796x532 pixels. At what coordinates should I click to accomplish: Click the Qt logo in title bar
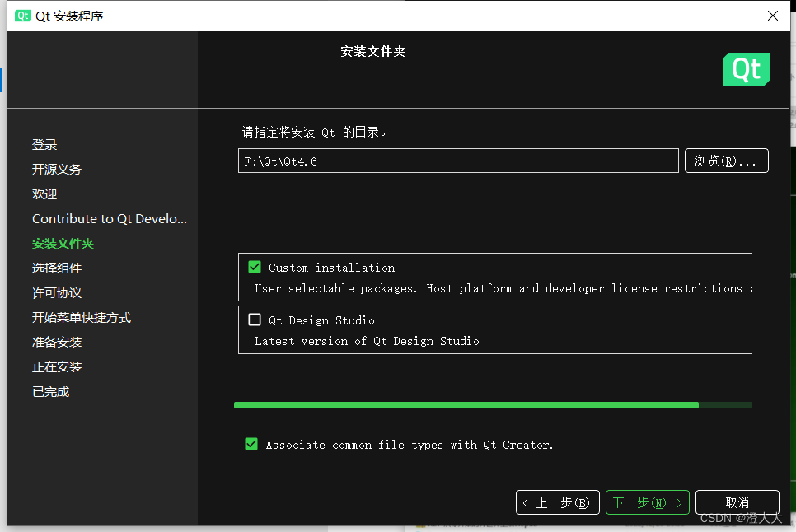coord(23,16)
